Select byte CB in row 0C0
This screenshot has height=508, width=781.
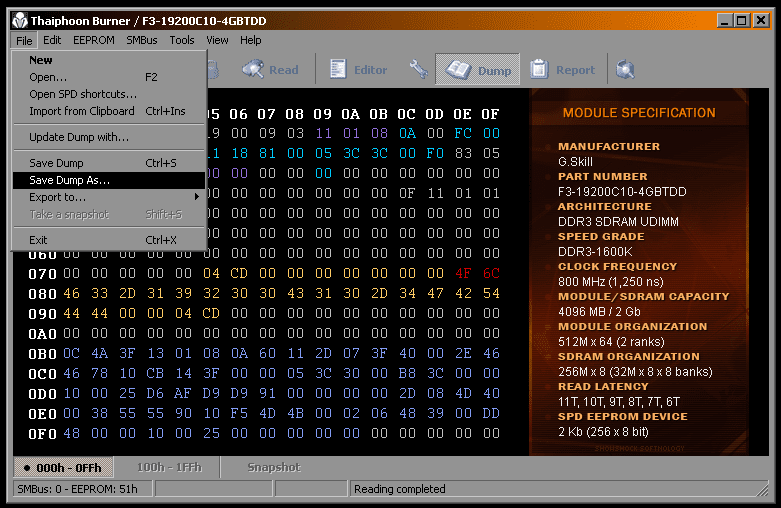pyautogui.click(x=155, y=374)
